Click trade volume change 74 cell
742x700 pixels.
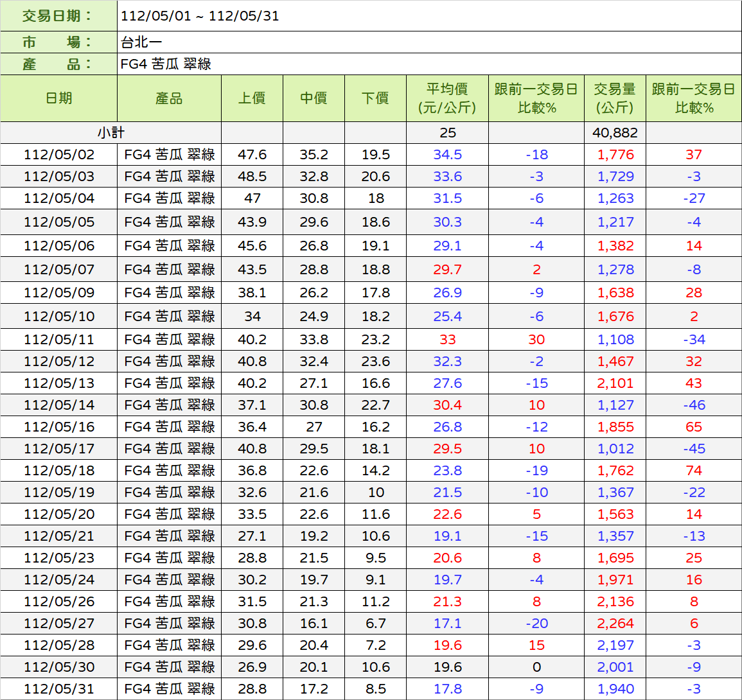(693, 471)
